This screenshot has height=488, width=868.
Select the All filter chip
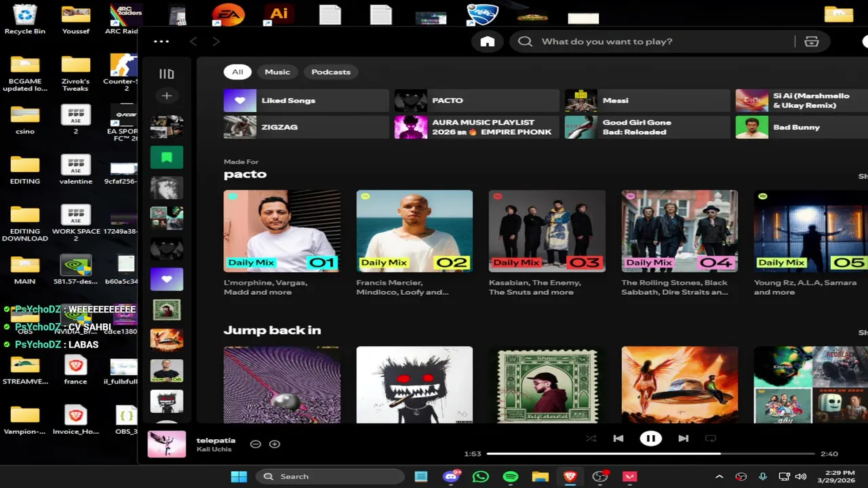tap(237, 72)
